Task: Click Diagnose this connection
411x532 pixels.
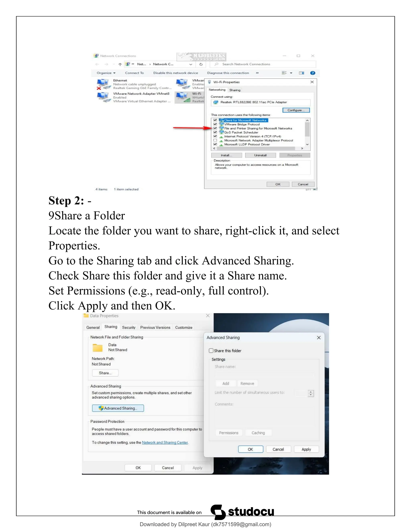Action: click(x=228, y=73)
